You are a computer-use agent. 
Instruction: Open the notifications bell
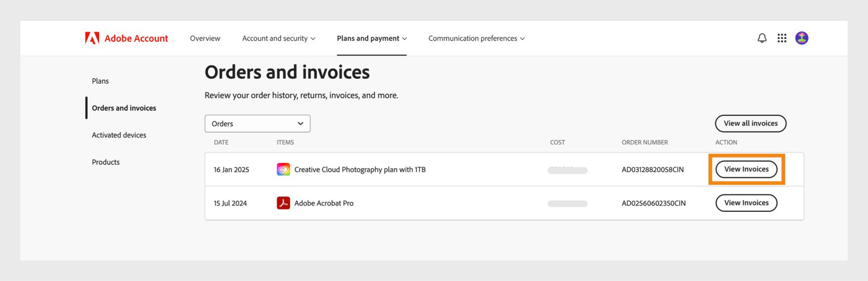click(x=762, y=38)
